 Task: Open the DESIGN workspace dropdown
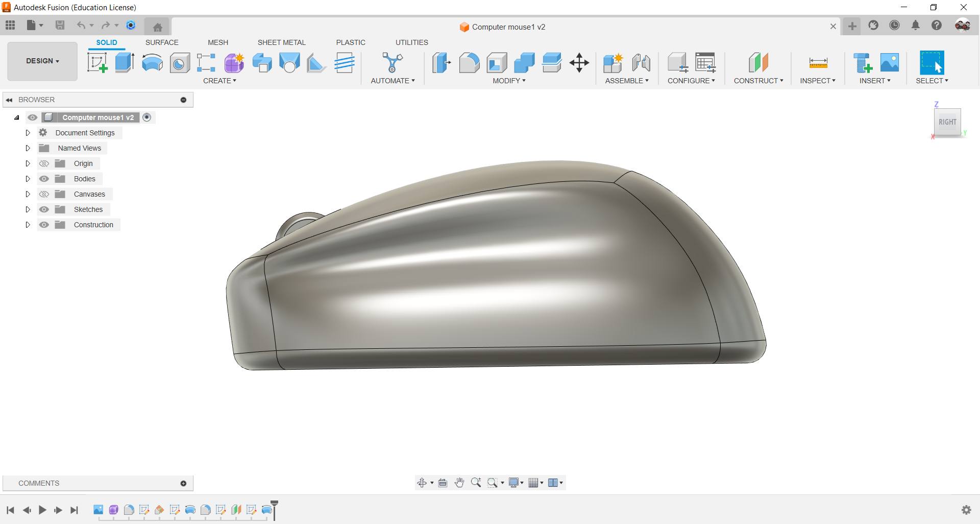[x=42, y=61]
